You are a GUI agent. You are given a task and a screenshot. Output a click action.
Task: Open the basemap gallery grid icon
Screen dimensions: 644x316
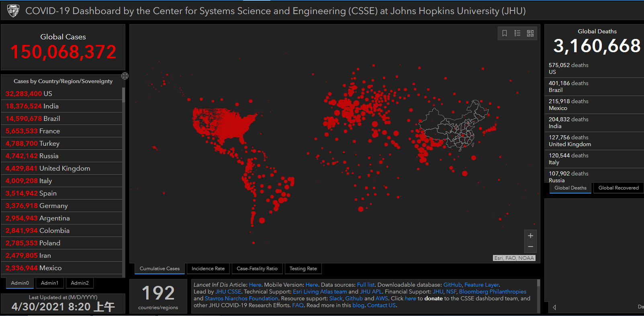(530, 33)
